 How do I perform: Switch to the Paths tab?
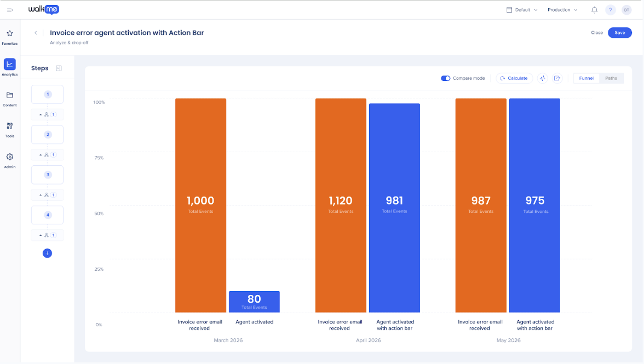(x=611, y=78)
